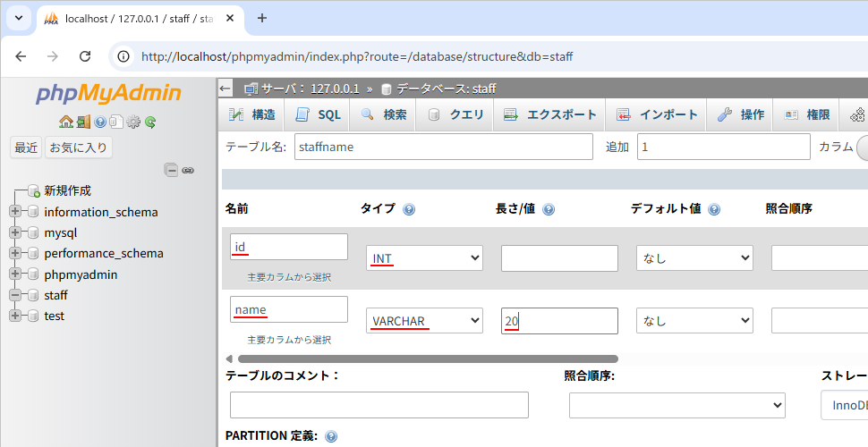Expand the information_schema database node

click(x=15, y=212)
